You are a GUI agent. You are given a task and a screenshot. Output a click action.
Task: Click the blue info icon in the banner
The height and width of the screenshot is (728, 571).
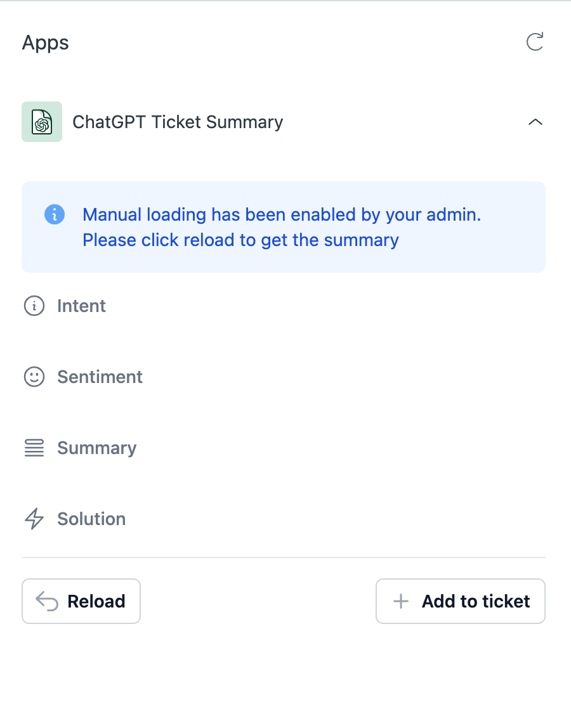(55, 214)
